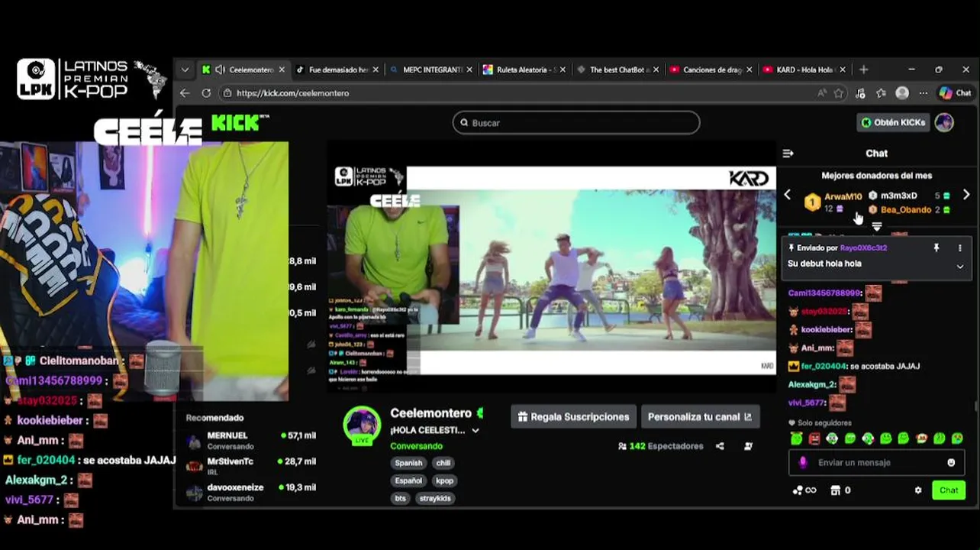Screen dimensions: 980x550
Task: Switch to The best ChatBot tab
Action: coord(618,70)
